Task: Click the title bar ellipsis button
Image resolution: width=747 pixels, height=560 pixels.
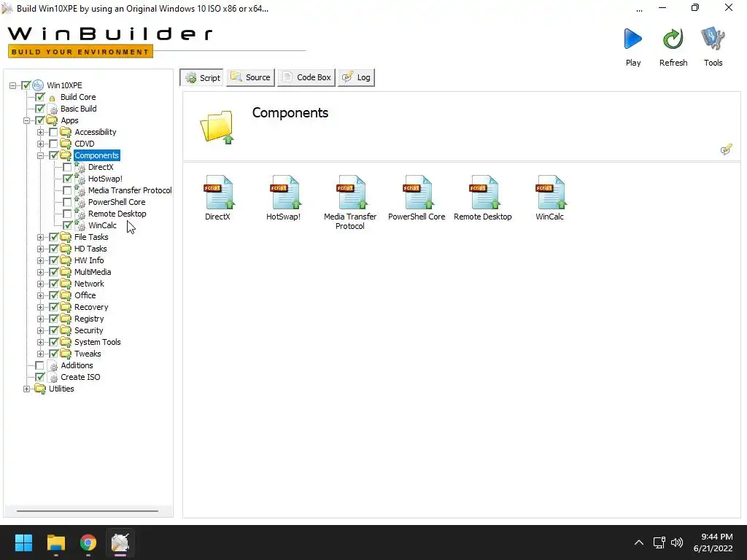Action: tap(639, 9)
